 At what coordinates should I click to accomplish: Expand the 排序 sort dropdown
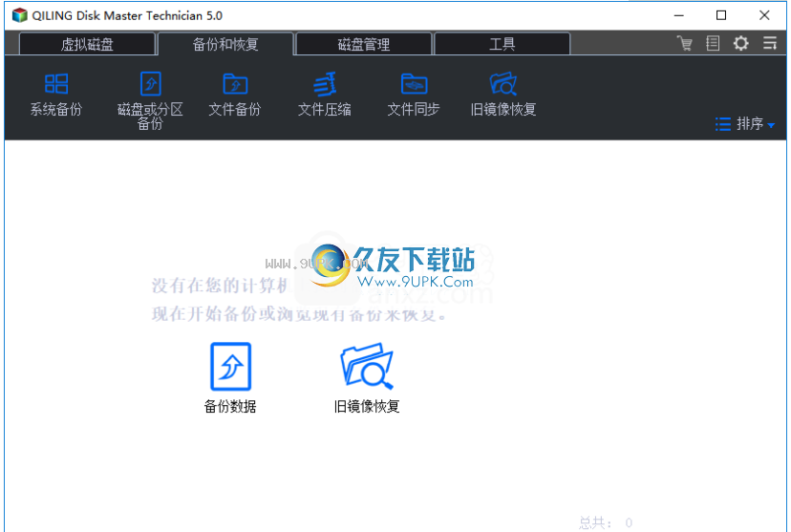[x=745, y=123]
